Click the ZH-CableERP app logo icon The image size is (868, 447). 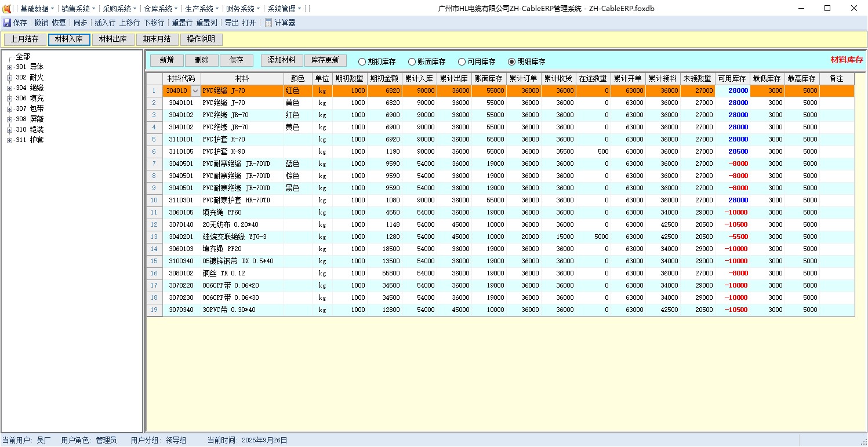click(x=7, y=9)
